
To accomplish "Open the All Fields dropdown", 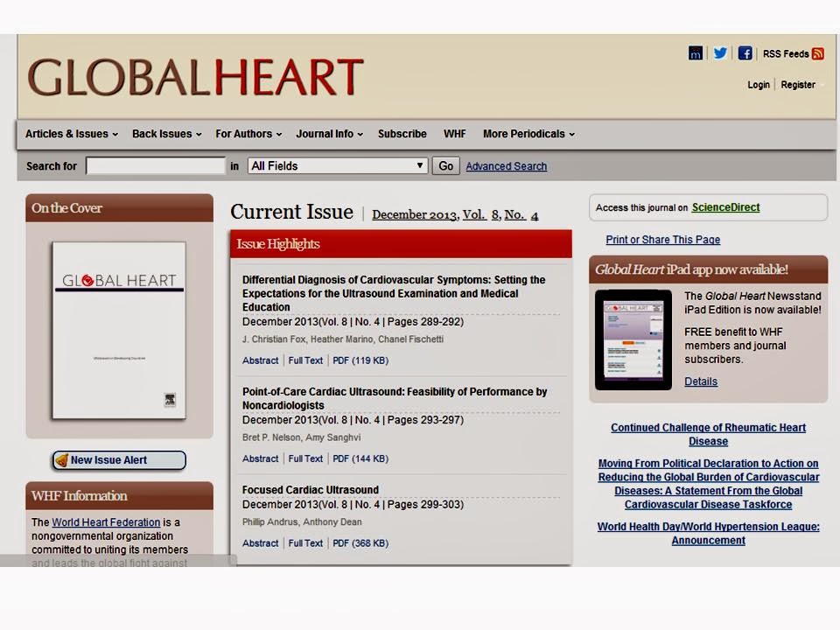I will tap(338, 165).
